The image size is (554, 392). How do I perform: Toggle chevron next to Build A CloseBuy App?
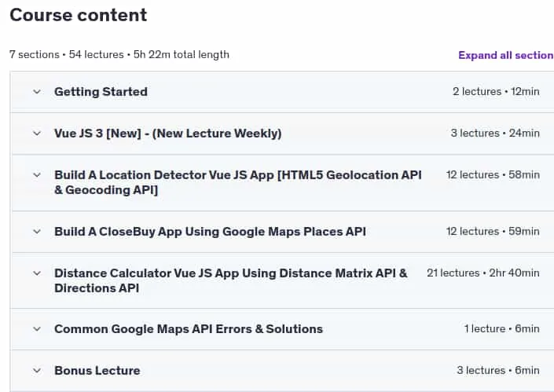click(x=37, y=232)
